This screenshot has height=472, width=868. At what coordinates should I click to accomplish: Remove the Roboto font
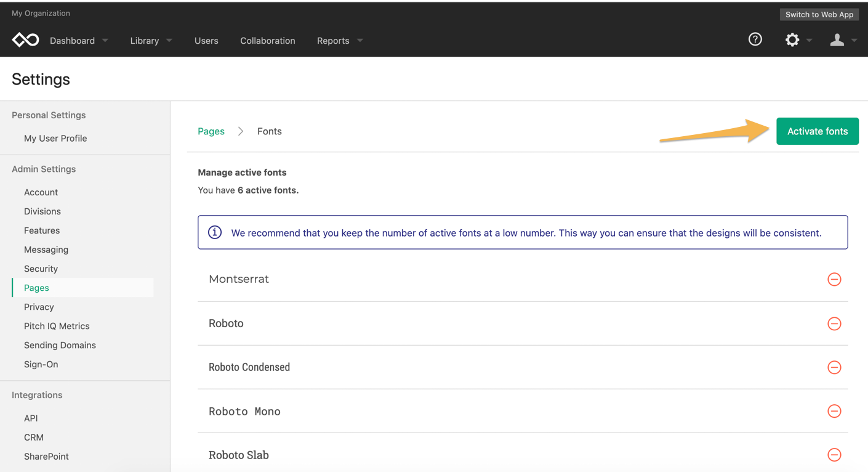pyautogui.click(x=834, y=323)
